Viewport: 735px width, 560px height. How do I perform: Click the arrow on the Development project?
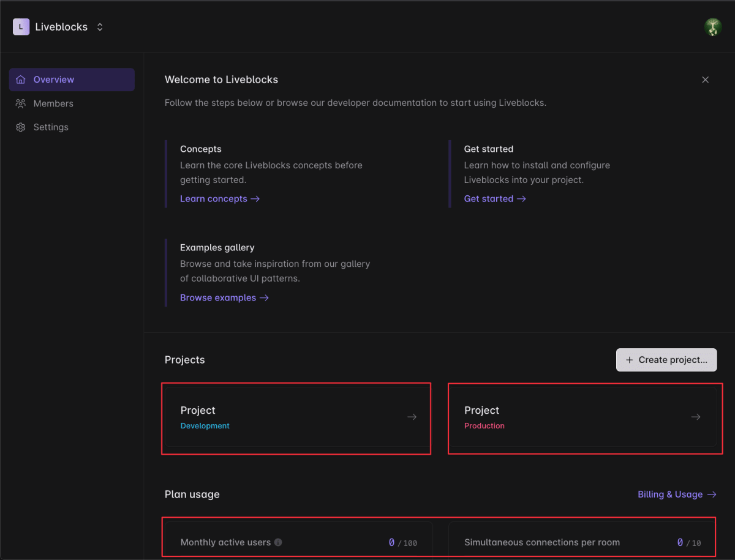pos(412,417)
